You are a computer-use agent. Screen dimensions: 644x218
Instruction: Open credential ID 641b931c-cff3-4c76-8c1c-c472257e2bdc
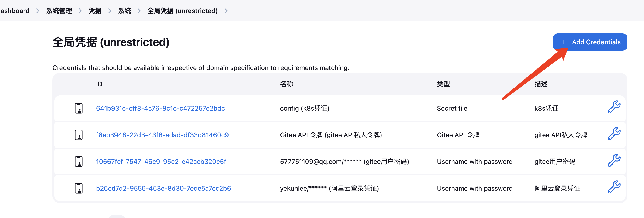click(x=160, y=108)
